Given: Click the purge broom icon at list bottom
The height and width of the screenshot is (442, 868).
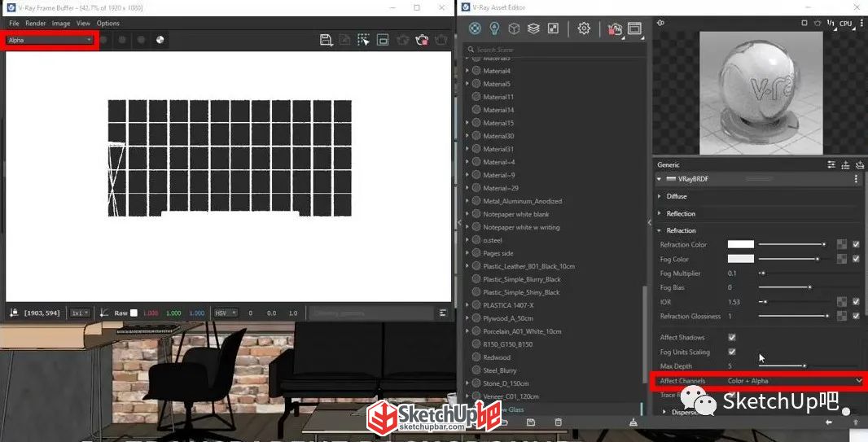Looking at the screenshot, I should point(633,422).
